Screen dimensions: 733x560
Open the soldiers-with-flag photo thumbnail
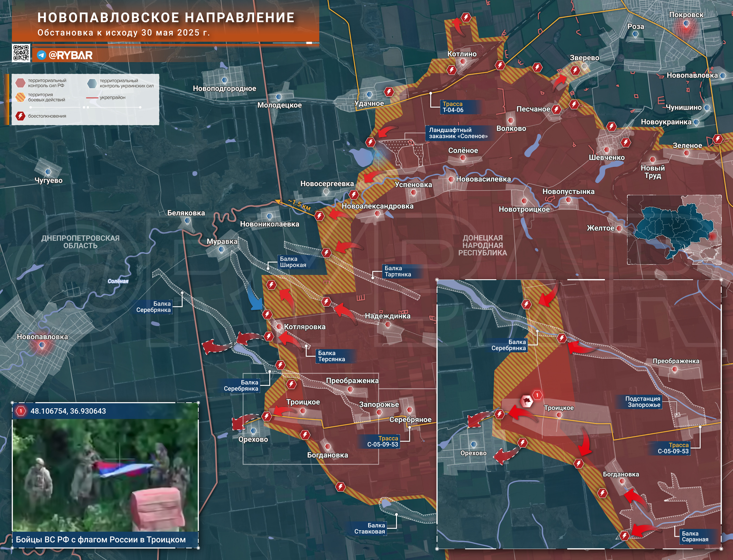(105, 475)
